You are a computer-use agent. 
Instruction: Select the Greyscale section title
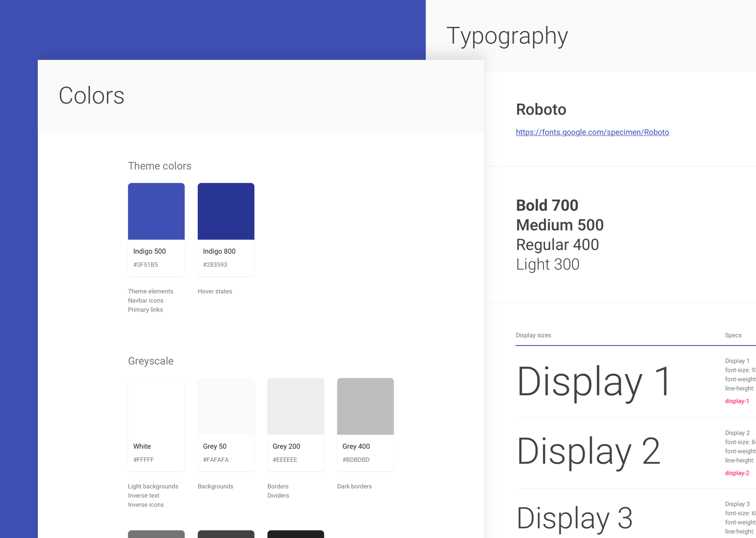coord(151,361)
